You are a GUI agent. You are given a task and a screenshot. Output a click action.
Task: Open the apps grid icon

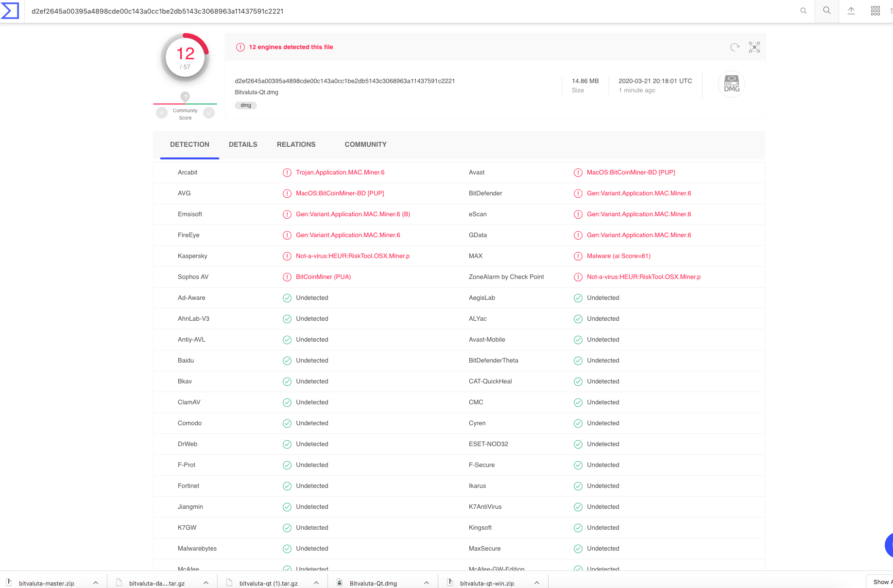(x=876, y=11)
